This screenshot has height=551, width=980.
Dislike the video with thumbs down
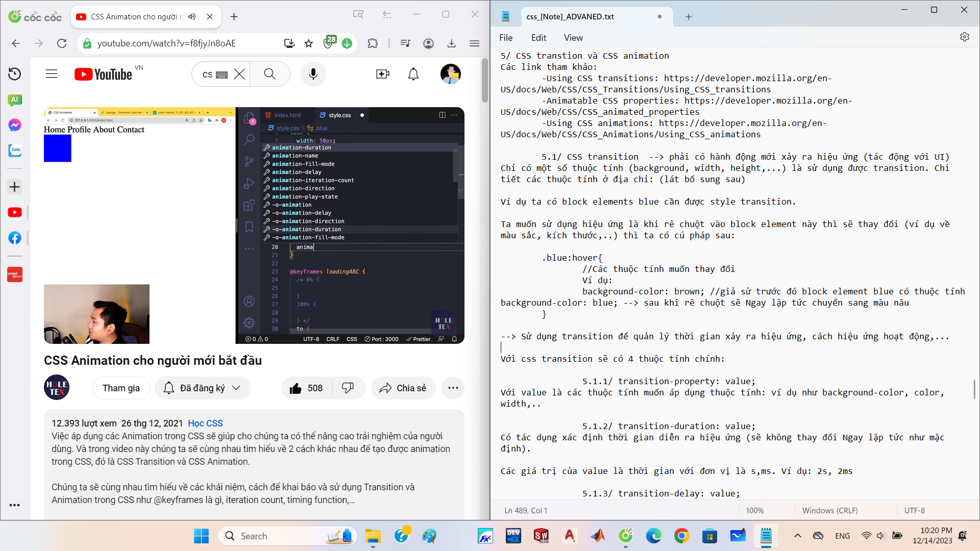[x=348, y=388]
